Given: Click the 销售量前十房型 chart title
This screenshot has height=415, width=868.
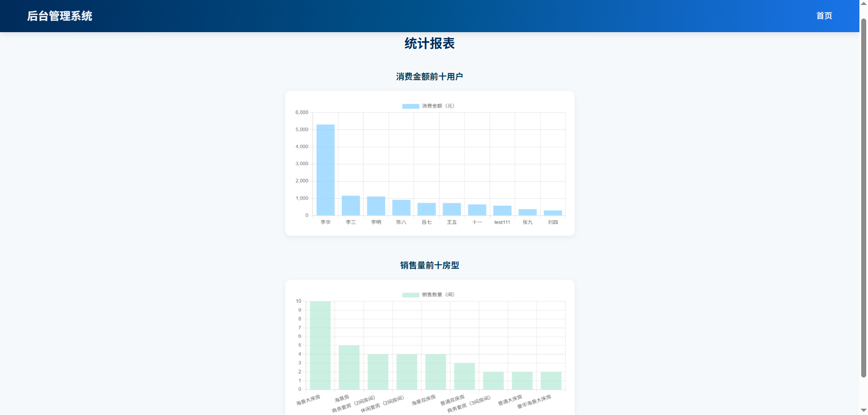Looking at the screenshot, I should (429, 266).
